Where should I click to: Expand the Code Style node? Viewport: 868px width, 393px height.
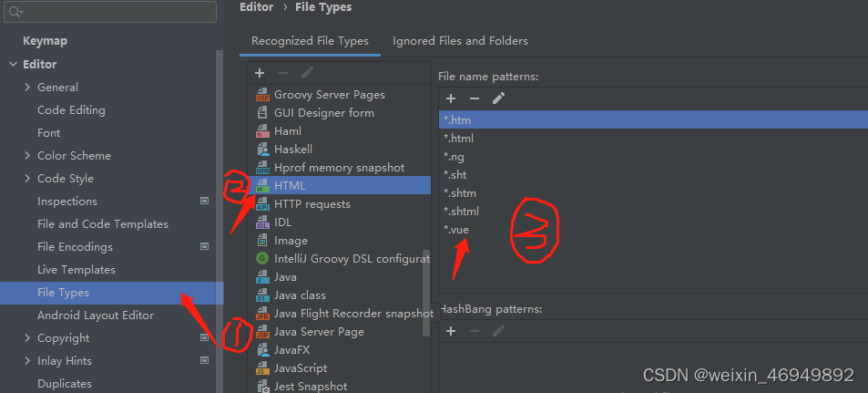[x=27, y=179]
